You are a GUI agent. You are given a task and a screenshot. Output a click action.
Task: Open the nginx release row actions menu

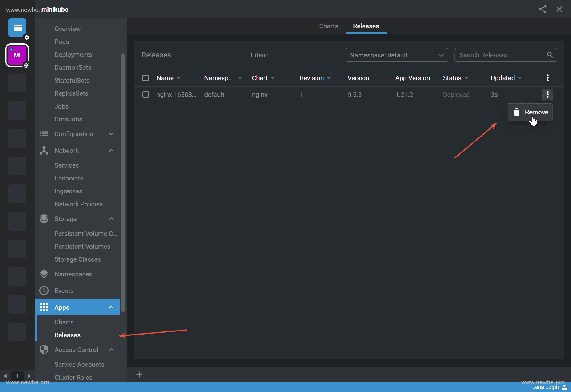547,94
